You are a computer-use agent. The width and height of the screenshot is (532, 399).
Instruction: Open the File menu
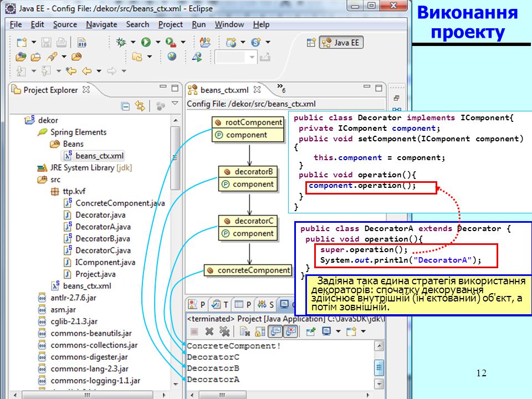[16, 24]
